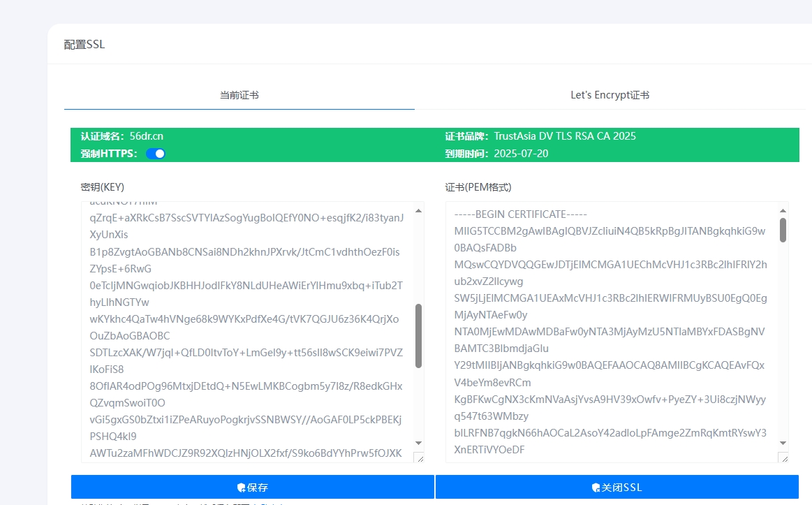The image size is (812, 505).
Task: Click key line starting with wKYkhc4QaTw4hVNge68k9
Action: 244,319
